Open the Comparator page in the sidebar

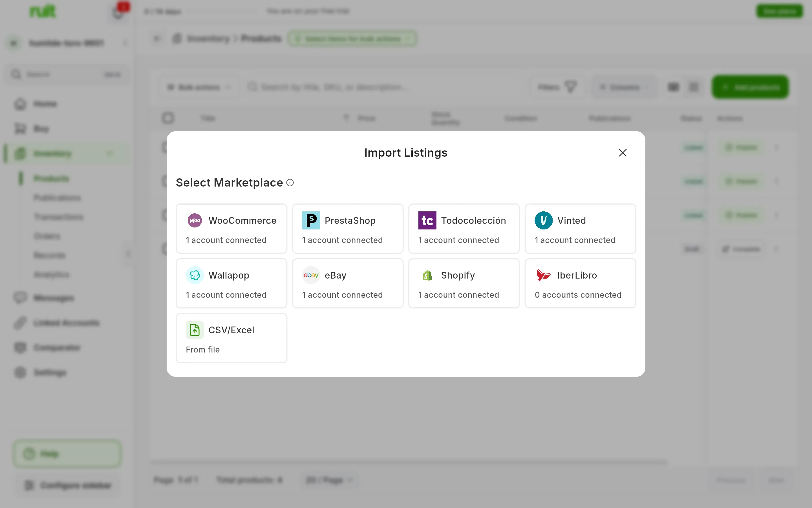(x=67, y=348)
